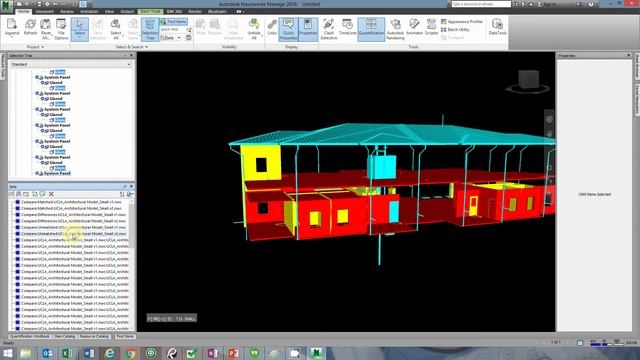Viewport: 640px width, 360px height.
Task: Switch to the Viewpoint ribbon tab
Action: [44, 11]
